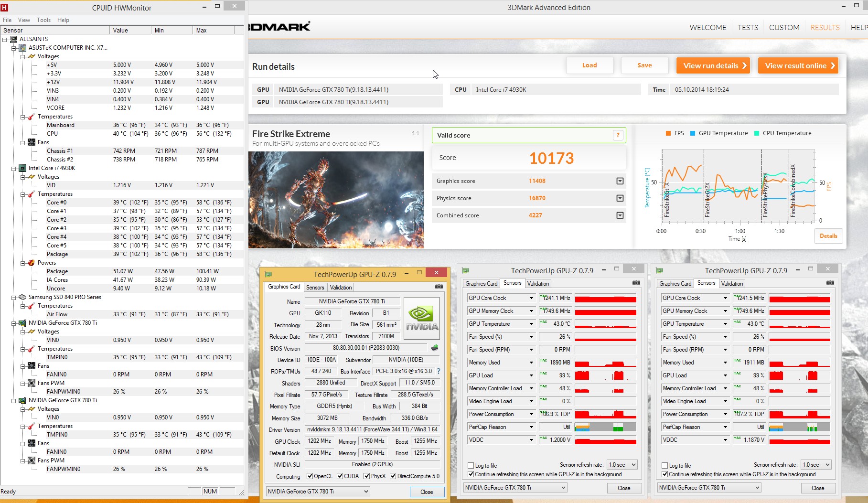This screenshot has width=868, height=503.
Task: Click Close button in the left GPU-Z window
Action: pos(427,492)
